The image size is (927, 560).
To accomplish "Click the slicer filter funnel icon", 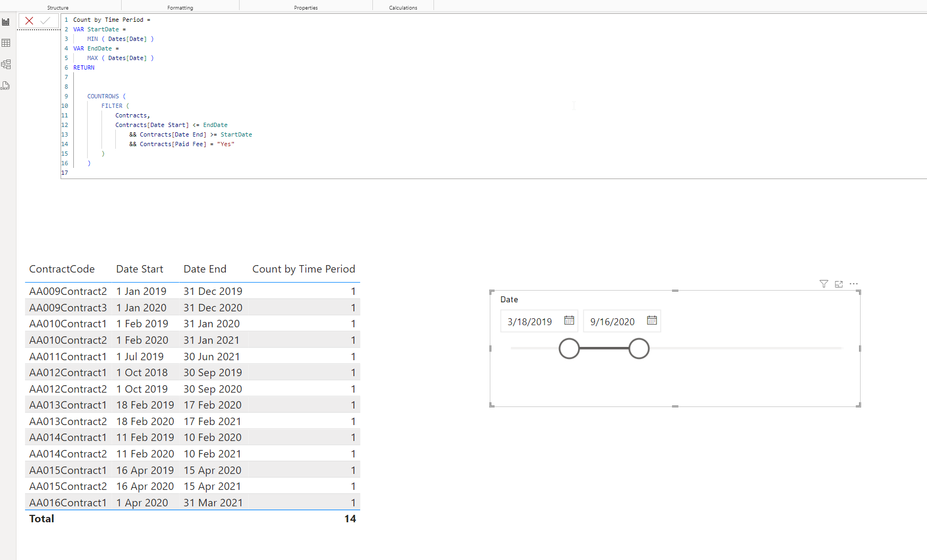I will [x=823, y=284].
